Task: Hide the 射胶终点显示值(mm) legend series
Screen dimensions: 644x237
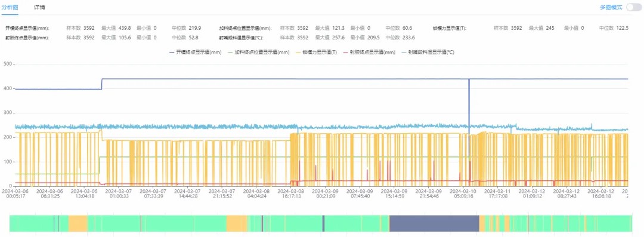Action: point(369,53)
